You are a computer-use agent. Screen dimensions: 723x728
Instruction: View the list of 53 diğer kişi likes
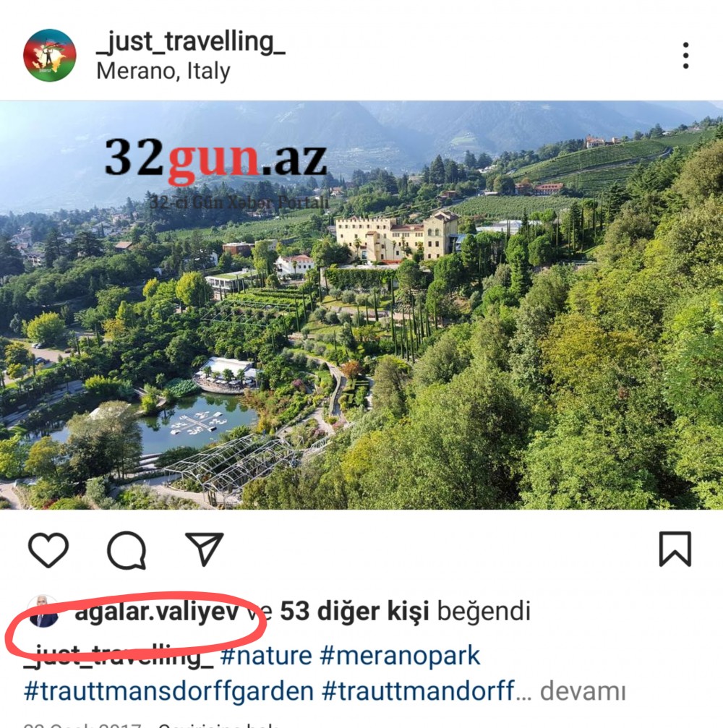(354, 611)
